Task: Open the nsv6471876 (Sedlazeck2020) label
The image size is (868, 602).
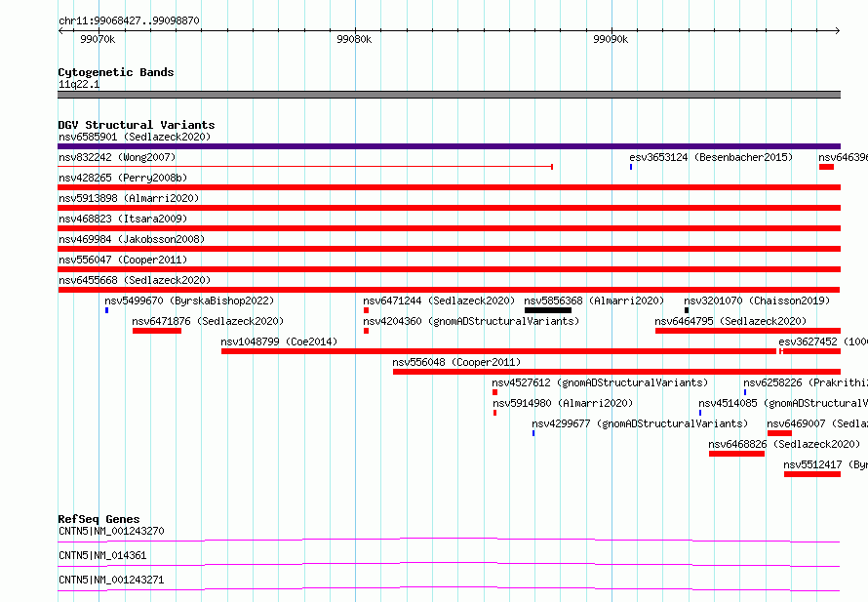Action: point(208,321)
